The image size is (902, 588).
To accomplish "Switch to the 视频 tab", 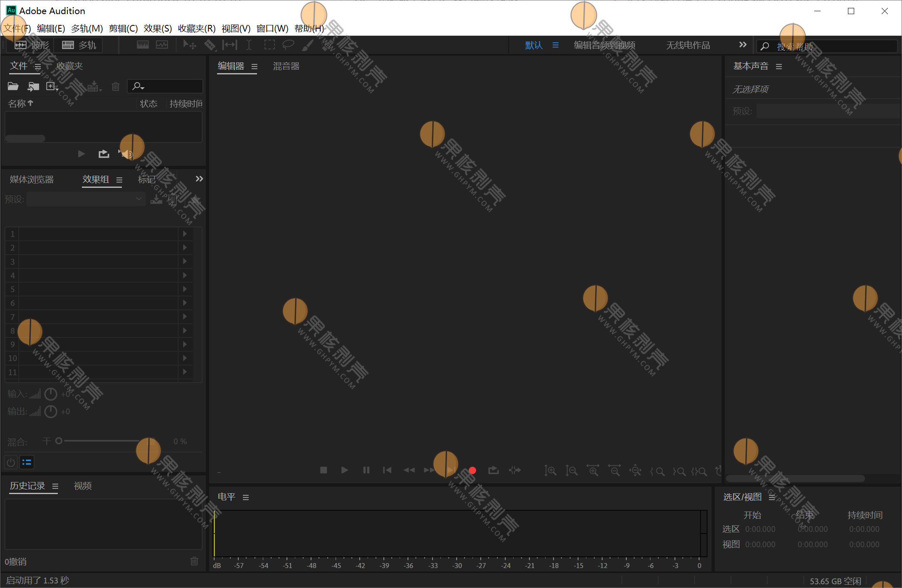I will click(x=83, y=486).
